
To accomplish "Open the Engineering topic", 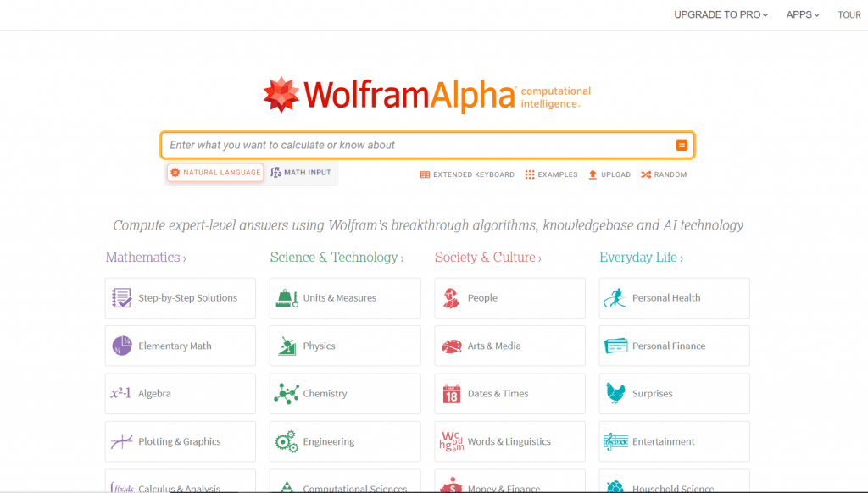I will pyautogui.click(x=345, y=441).
